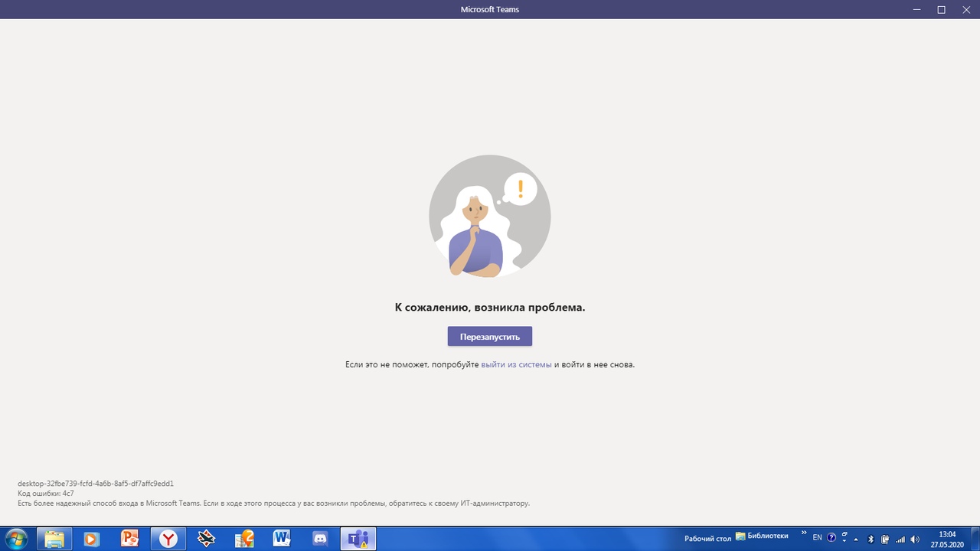This screenshot has width=980, height=551.
Task: Select the Microsoft Teams taskbar icon
Action: pos(358,539)
